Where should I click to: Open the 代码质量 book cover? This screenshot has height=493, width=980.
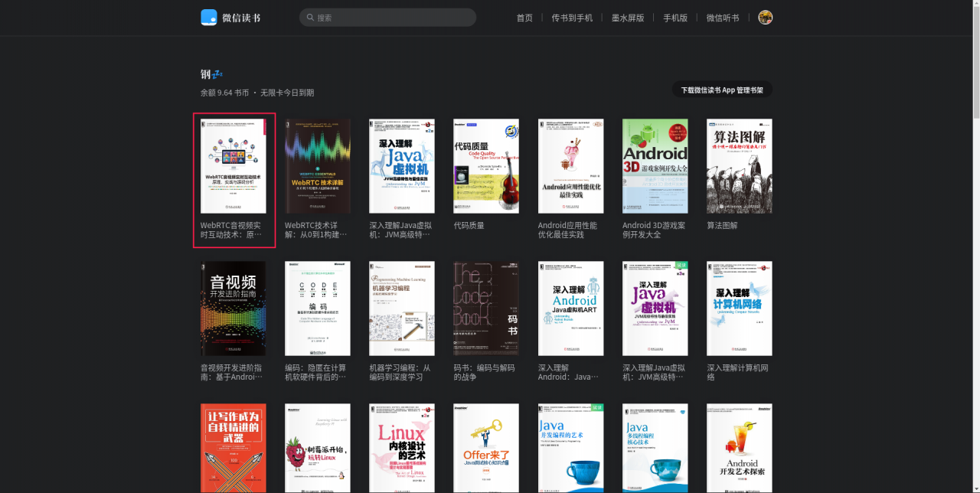click(x=486, y=166)
